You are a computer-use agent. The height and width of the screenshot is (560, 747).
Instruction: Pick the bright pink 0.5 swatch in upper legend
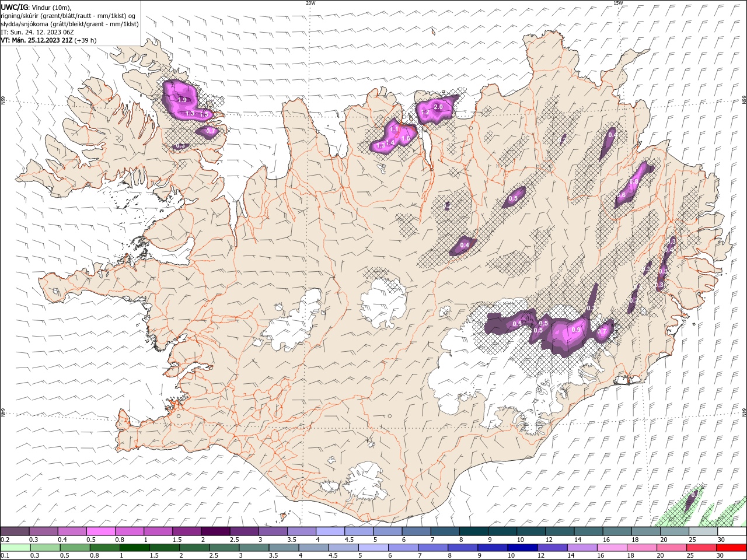click(x=100, y=531)
